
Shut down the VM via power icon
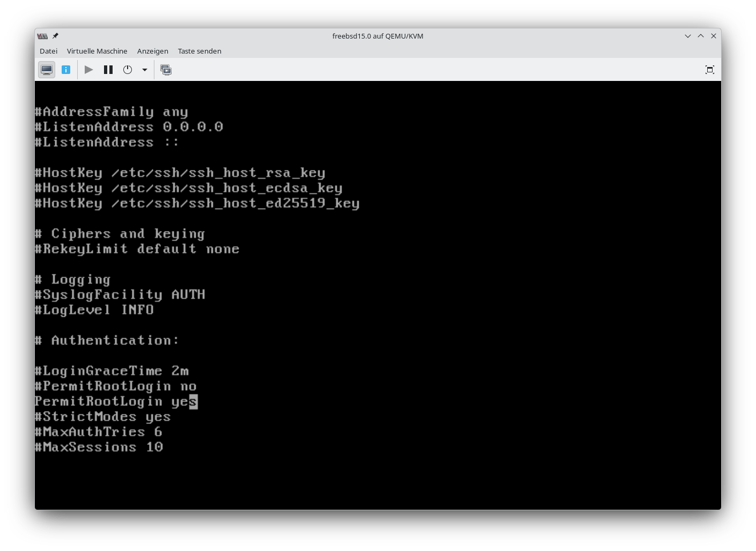[128, 70]
